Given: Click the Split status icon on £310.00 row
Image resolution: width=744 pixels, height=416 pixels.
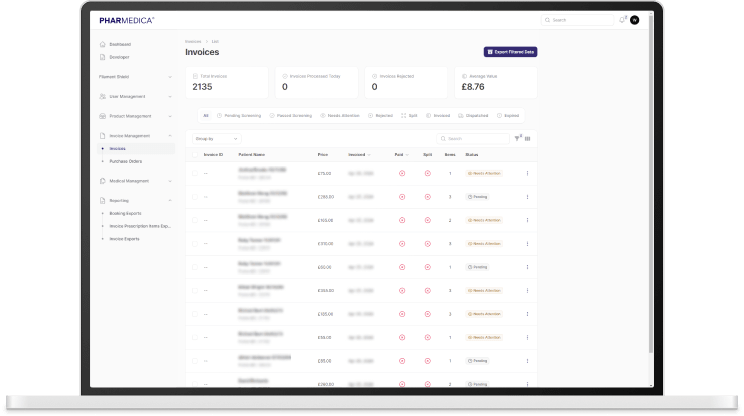Looking at the screenshot, I should 428,244.
